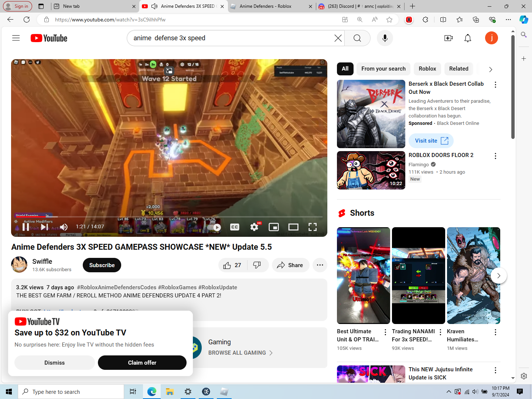
Task: Go to the YouTube home logo
Action: (49, 38)
